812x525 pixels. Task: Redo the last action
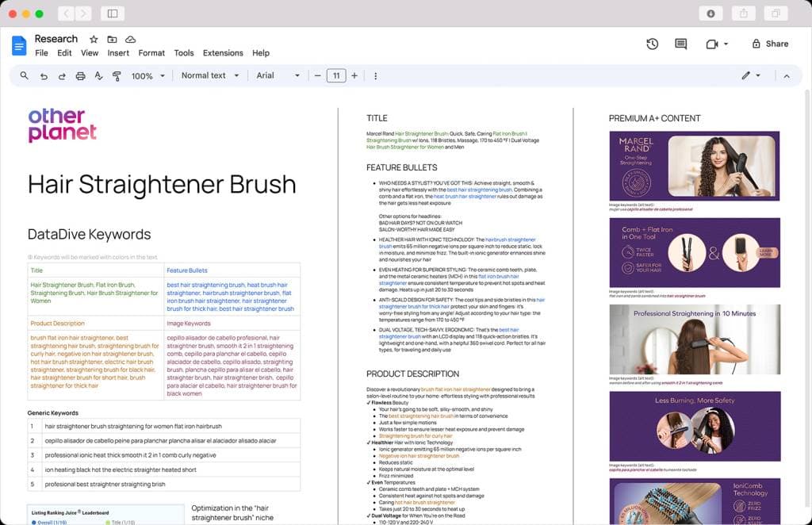62,76
